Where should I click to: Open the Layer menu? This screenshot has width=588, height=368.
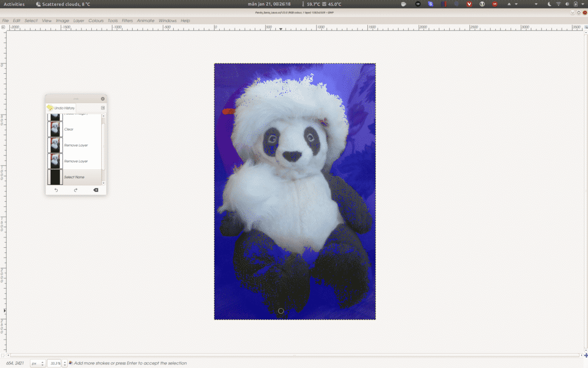coord(79,21)
